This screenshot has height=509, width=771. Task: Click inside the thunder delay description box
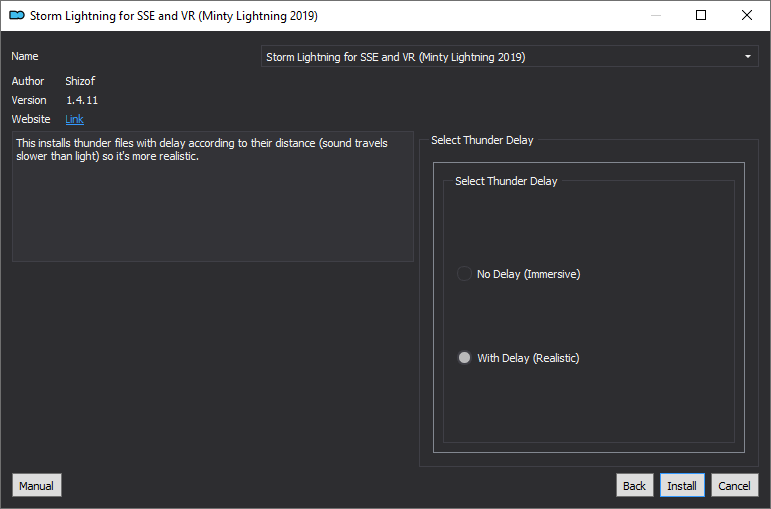click(x=212, y=196)
